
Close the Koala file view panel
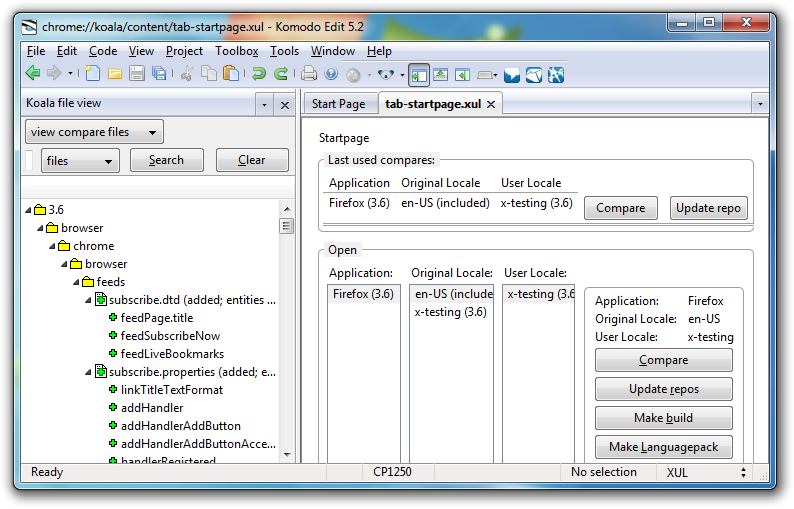285,105
